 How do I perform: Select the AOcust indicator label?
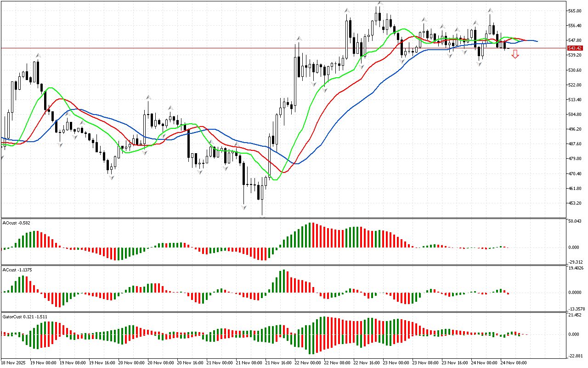click(x=17, y=223)
